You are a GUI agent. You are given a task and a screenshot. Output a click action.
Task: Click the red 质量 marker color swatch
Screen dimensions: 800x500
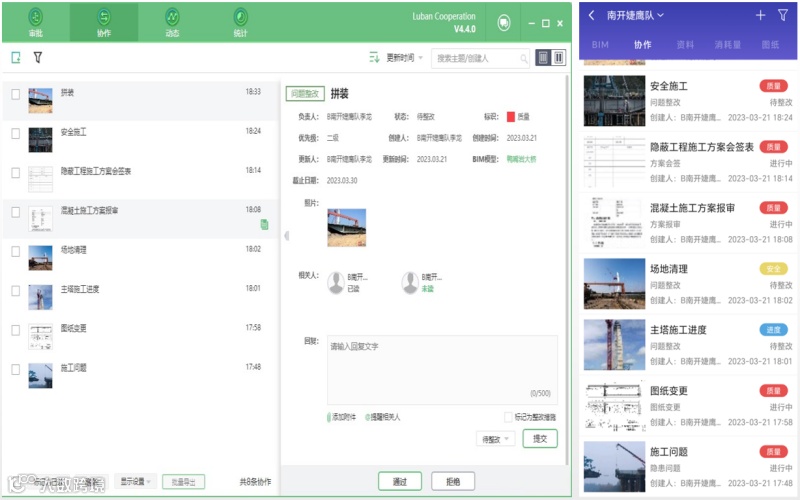(511, 117)
